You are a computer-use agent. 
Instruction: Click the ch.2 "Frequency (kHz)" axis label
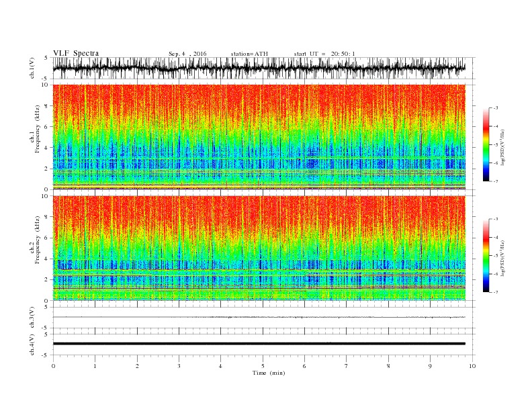pos(38,240)
